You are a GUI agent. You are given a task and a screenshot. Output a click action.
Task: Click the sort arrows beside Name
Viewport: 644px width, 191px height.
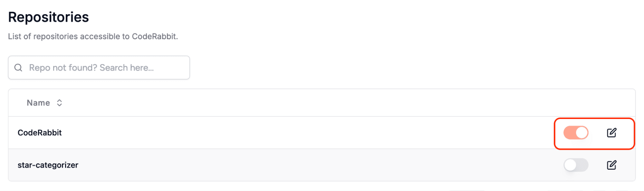coord(59,103)
